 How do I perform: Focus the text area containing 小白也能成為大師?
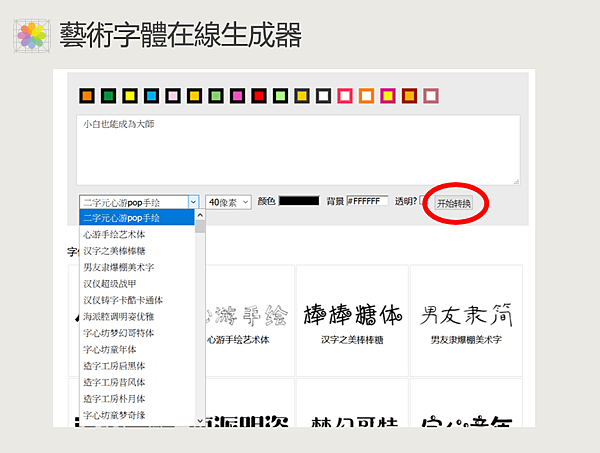coord(298,150)
